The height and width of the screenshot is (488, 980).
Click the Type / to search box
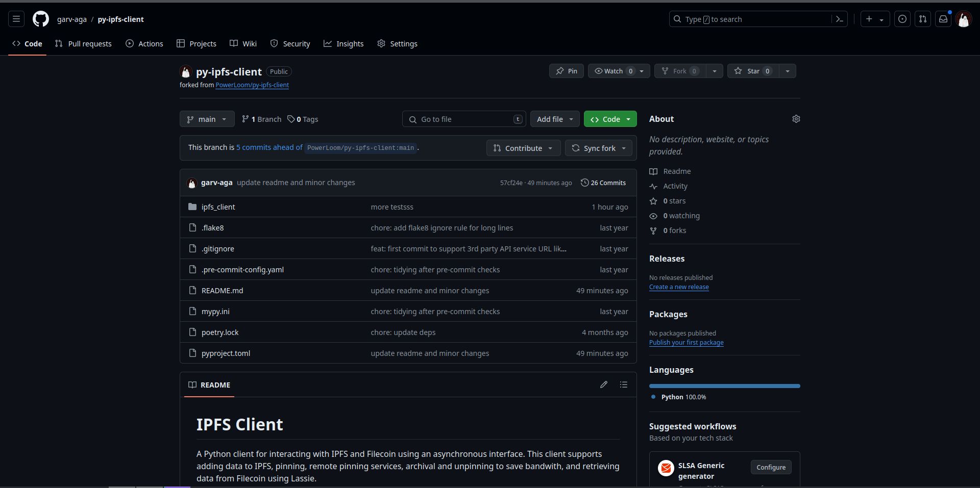pos(758,19)
